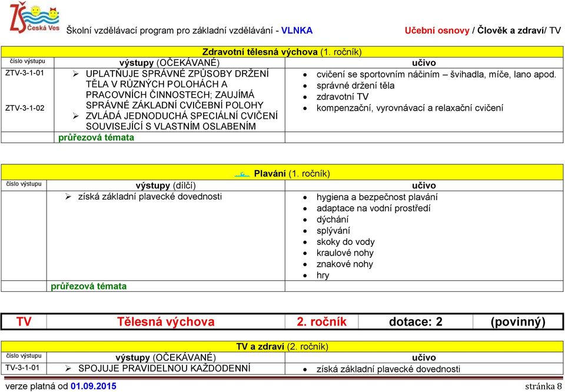
Task: Click the 'dotace: 2' cell
Action: coord(416,322)
